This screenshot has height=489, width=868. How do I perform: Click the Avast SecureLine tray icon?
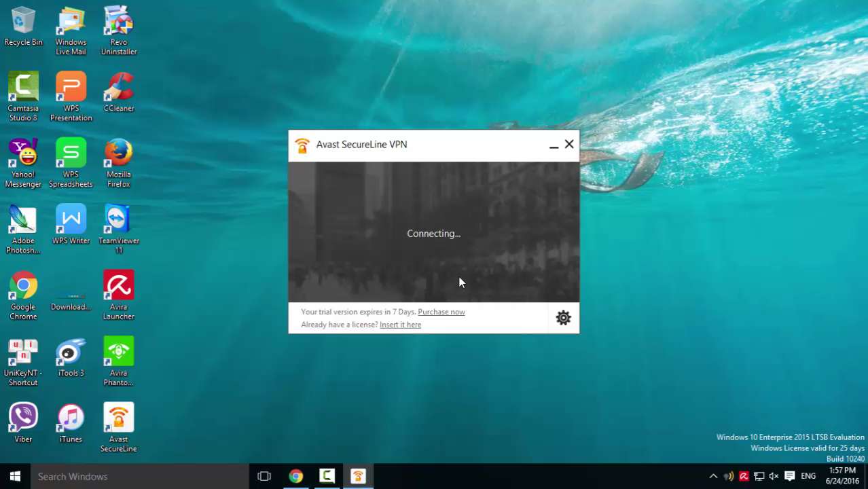tap(728, 476)
